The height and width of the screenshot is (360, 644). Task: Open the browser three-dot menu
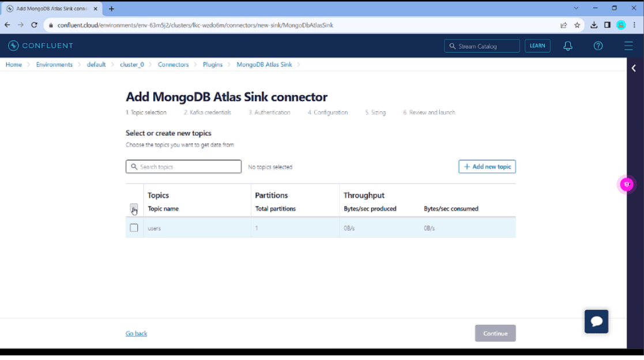click(x=634, y=25)
